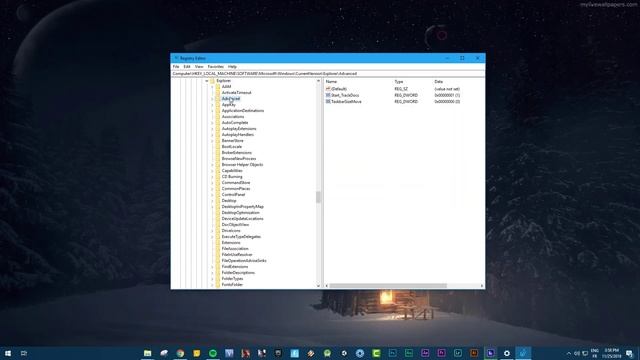Click the Start_TrackDocs DWORD value icon
This screenshot has width=640, height=360.
(x=328, y=95)
